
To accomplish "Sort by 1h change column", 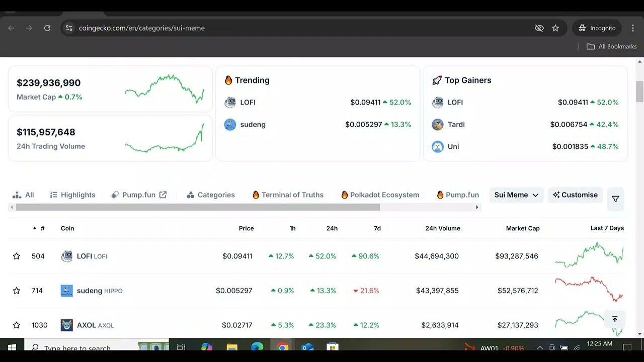I will pos(292,228).
